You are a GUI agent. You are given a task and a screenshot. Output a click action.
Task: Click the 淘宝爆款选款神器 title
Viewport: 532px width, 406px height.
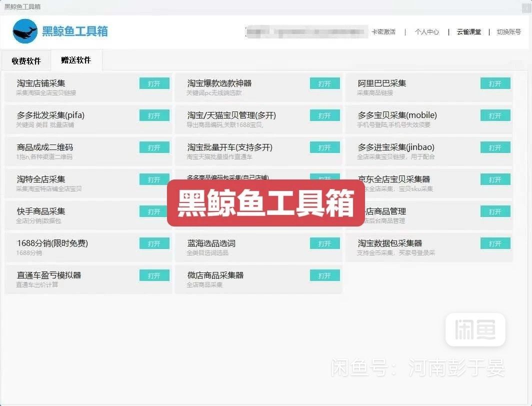point(219,83)
